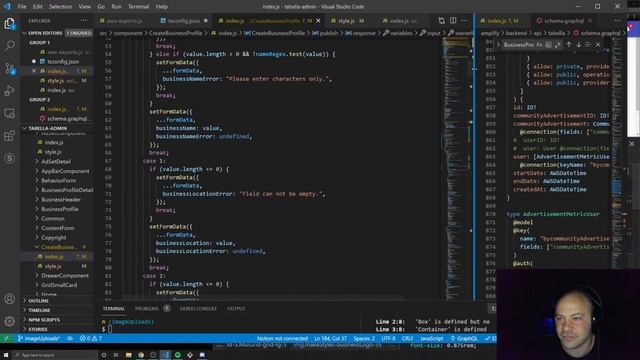This screenshot has height=360, width=640.
Task: Close the find widget
Action: coord(598,44)
